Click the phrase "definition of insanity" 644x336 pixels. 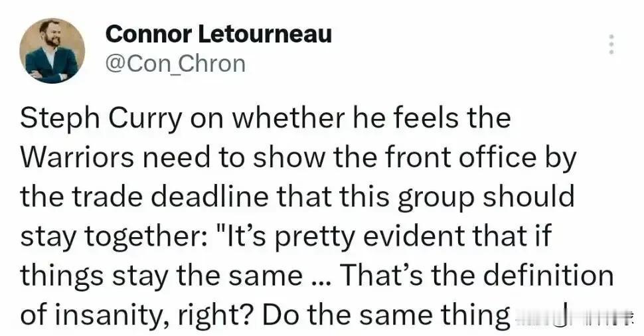316,295
